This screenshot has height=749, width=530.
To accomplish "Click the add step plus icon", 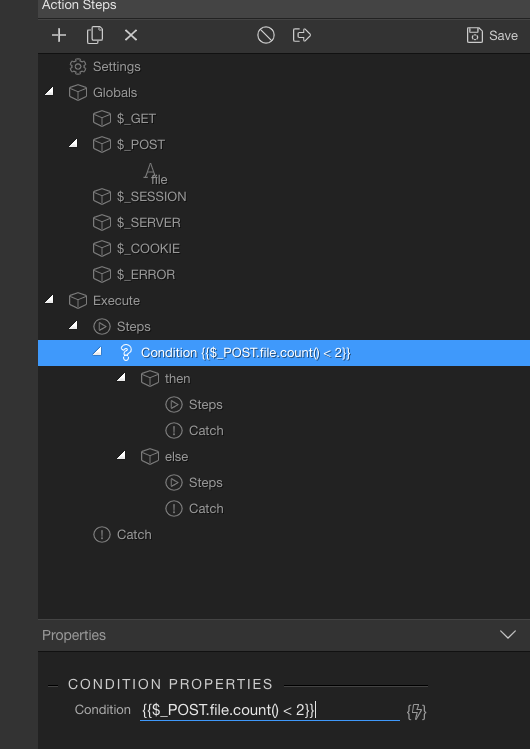I will click(59, 35).
